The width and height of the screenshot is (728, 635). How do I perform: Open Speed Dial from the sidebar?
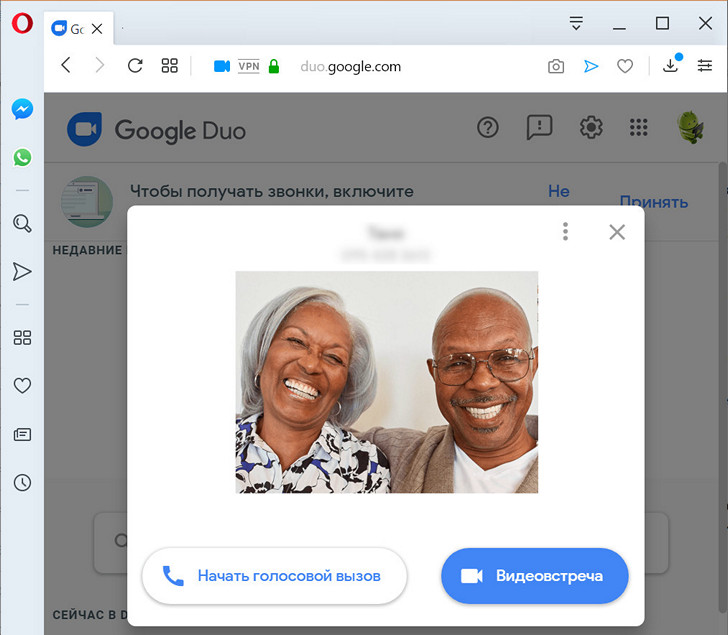(22, 337)
